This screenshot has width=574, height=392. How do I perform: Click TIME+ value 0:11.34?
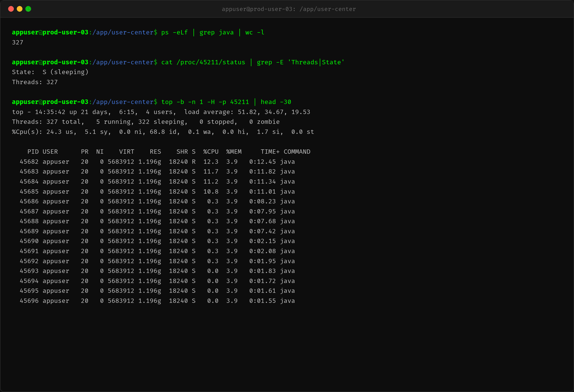coord(262,182)
